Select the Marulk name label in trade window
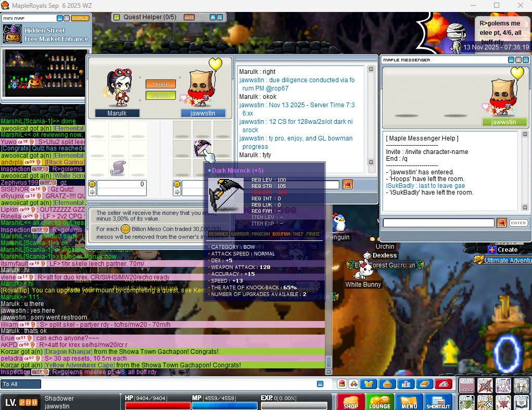Image resolution: width=532 pixels, height=410 pixels. click(x=117, y=113)
